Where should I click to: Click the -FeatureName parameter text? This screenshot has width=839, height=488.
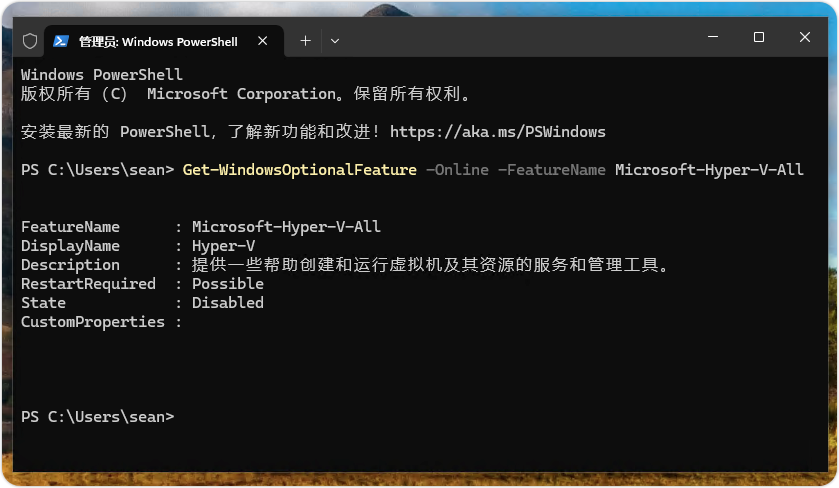click(552, 170)
